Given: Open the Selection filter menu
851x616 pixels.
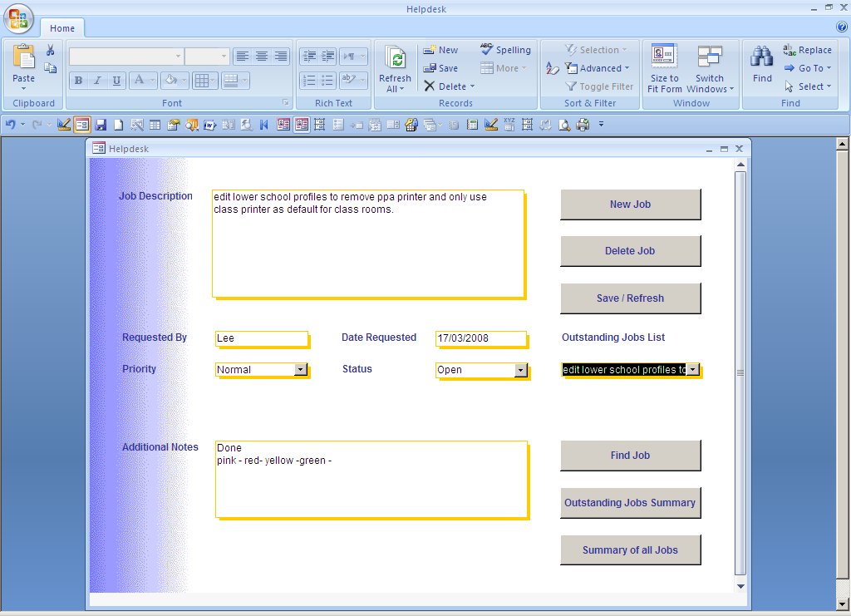Looking at the screenshot, I should coord(595,49).
